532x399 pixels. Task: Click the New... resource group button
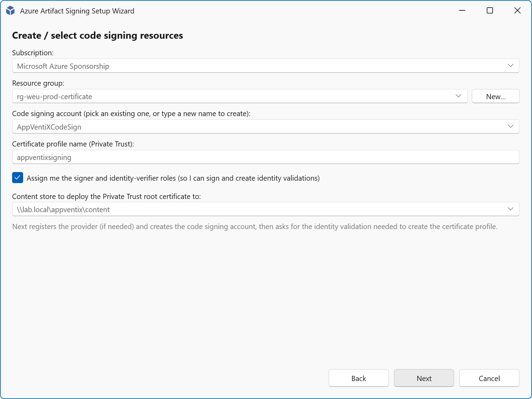[496, 96]
